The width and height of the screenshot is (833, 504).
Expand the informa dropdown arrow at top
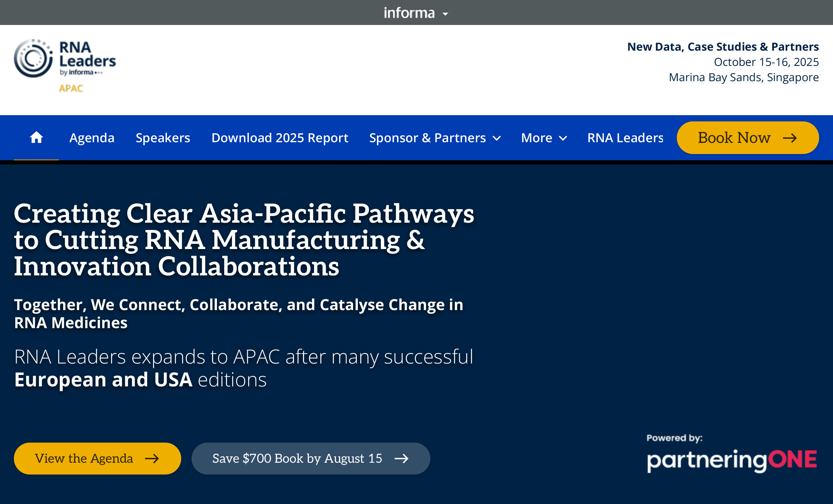(x=445, y=14)
